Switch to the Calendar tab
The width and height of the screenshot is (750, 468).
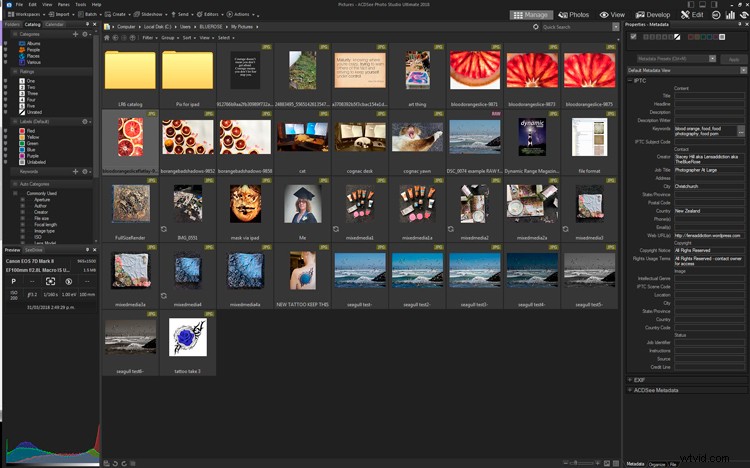[54, 24]
